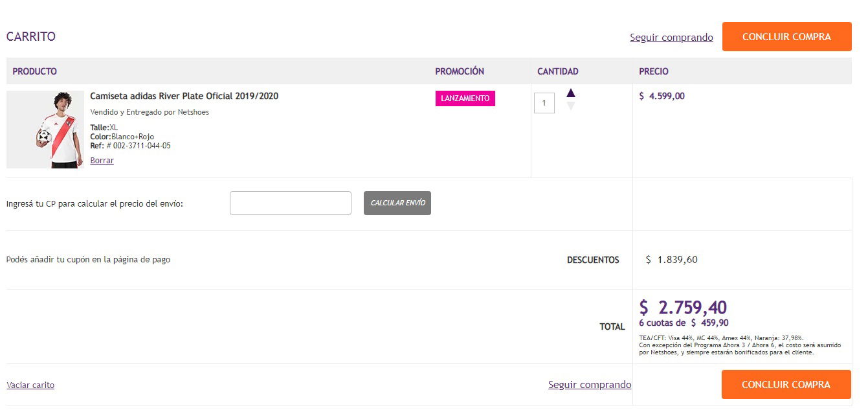Click the top CONCLUIR COMPRA button

[x=786, y=37]
